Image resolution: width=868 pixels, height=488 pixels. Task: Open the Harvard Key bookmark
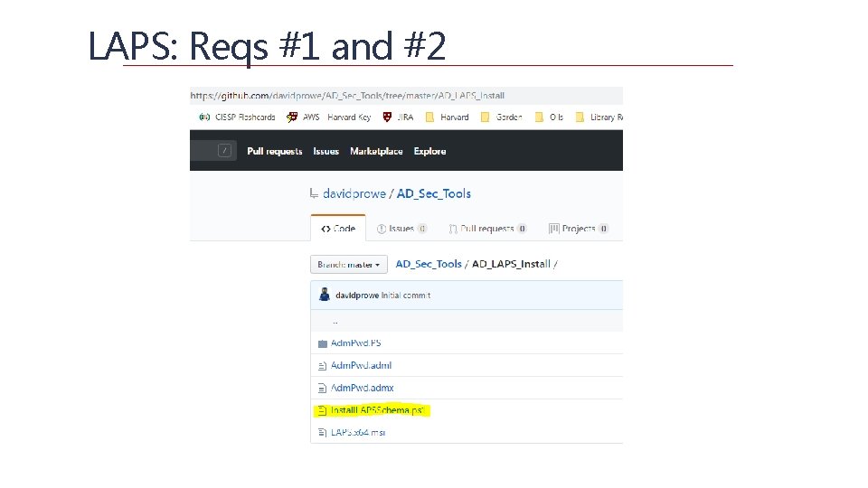click(x=349, y=117)
